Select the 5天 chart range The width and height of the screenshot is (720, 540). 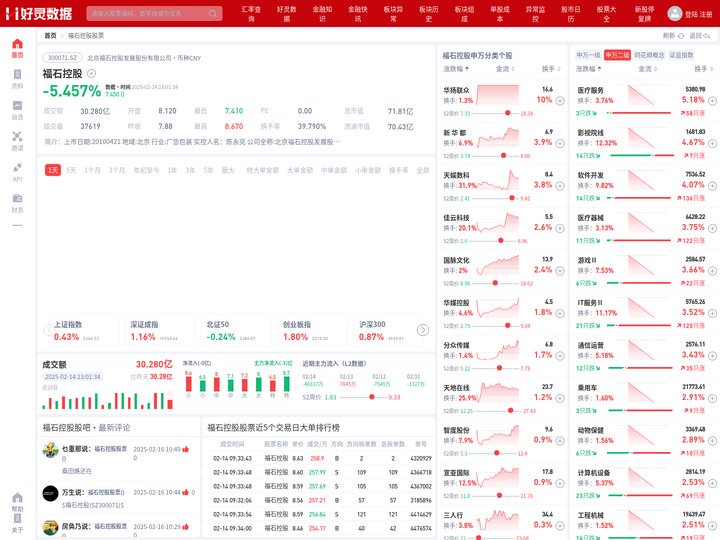(x=71, y=170)
